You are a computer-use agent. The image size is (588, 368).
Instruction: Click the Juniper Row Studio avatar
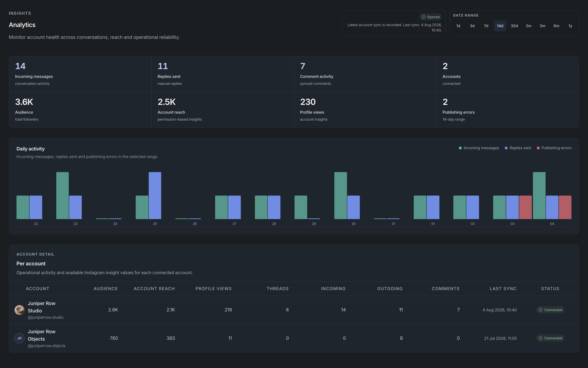(x=19, y=310)
